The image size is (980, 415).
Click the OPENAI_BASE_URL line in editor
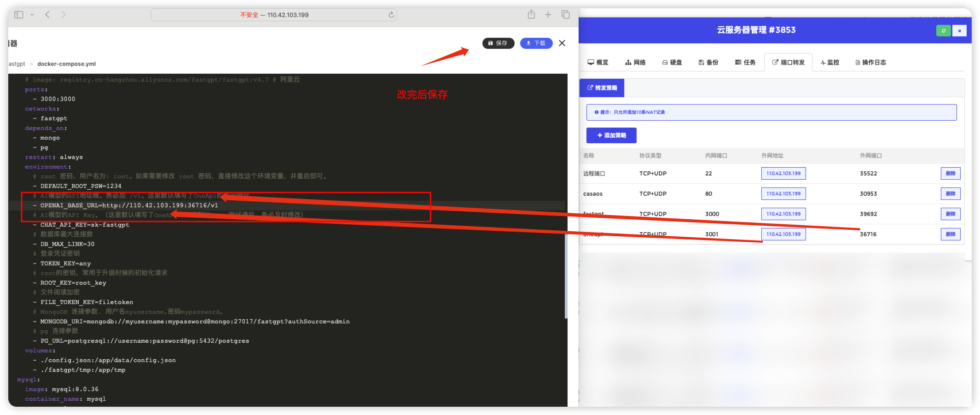click(129, 205)
